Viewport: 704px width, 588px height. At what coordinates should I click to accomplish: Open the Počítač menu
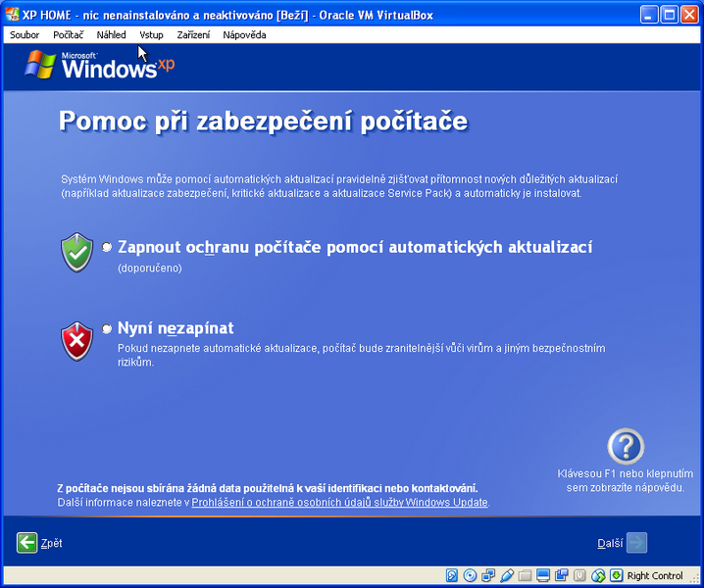click(x=69, y=34)
